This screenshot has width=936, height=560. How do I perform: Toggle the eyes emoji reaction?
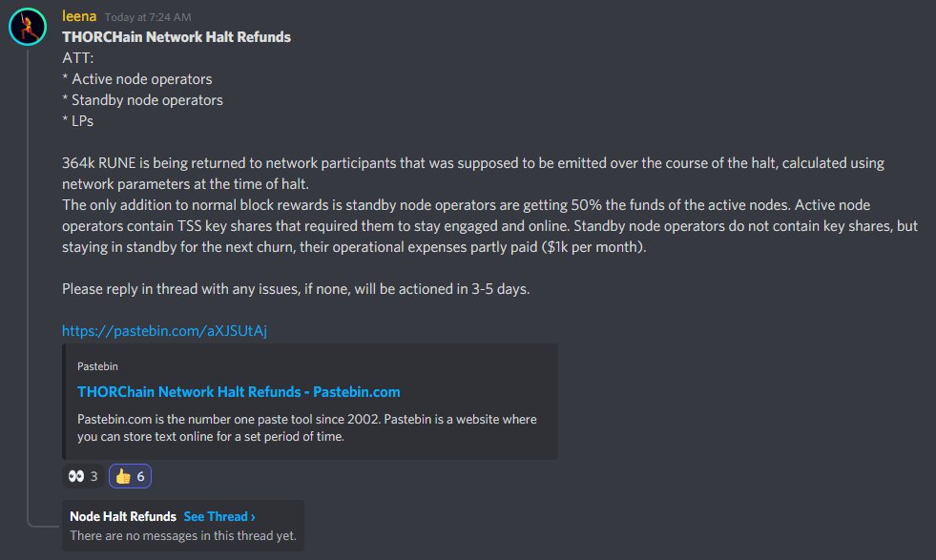coord(83,476)
